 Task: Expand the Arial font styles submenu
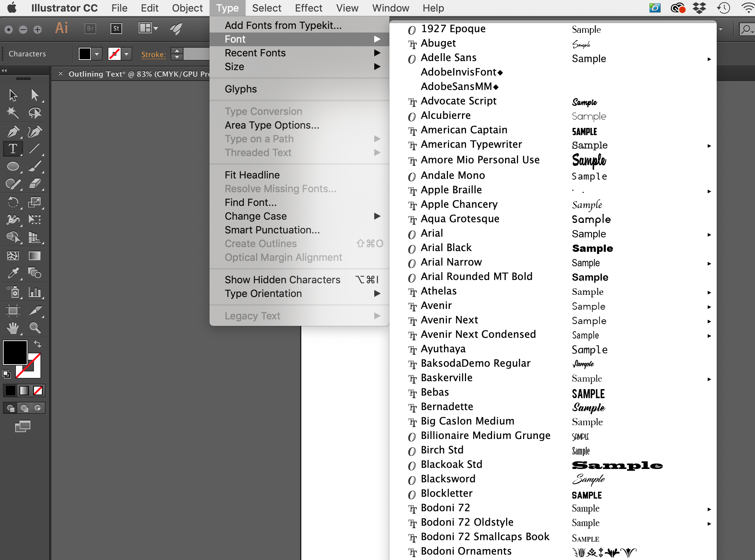coord(709,235)
